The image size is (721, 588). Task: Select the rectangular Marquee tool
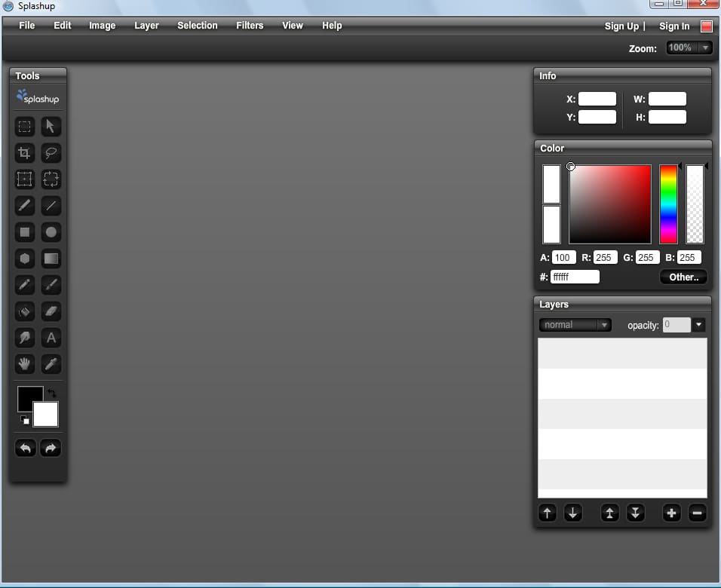(25, 127)
